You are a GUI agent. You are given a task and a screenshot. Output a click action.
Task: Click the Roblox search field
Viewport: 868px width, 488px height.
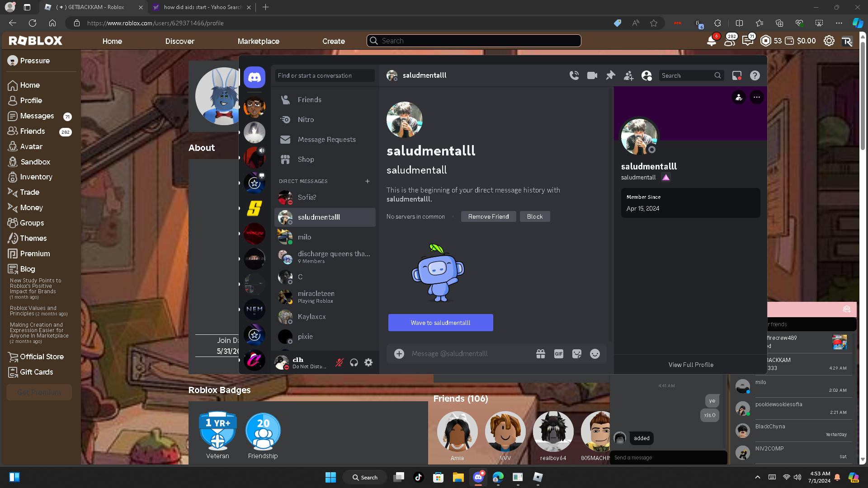(x=474, y=41)
